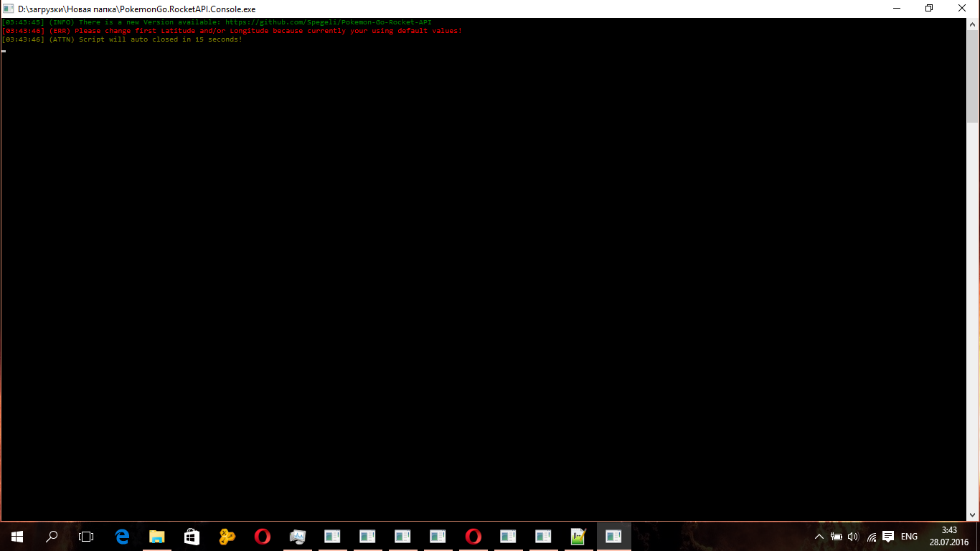Open Opera icon beside yellow keys icon
The image size is (980, 551).
point(262,536)
